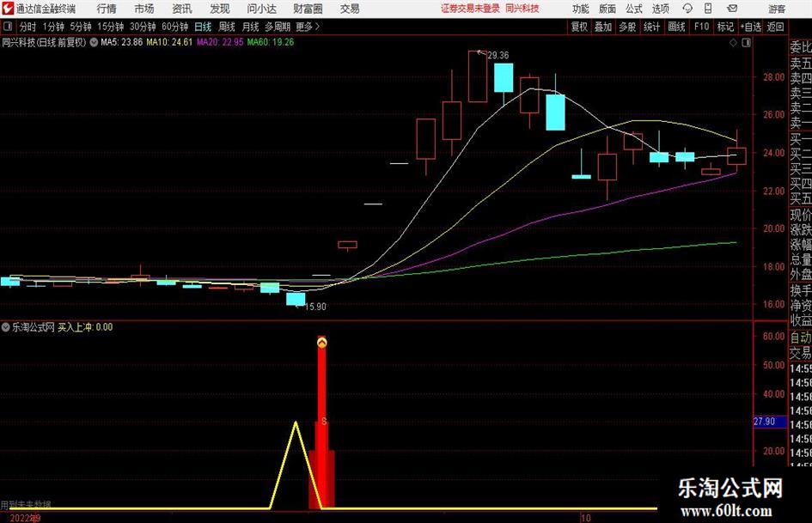Open the F10 company info button

(x=701, y=27)
